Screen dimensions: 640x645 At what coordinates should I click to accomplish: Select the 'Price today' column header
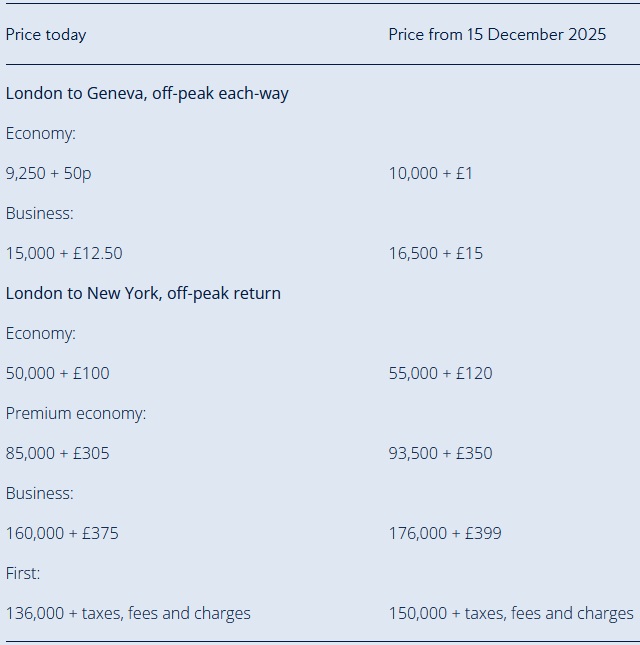[x=46, y=35]
